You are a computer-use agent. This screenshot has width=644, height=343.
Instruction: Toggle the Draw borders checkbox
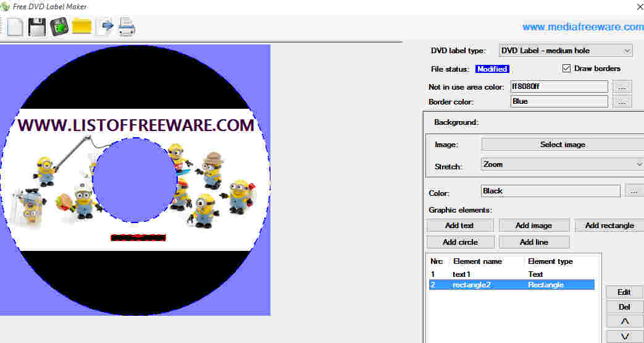(566, 69)
